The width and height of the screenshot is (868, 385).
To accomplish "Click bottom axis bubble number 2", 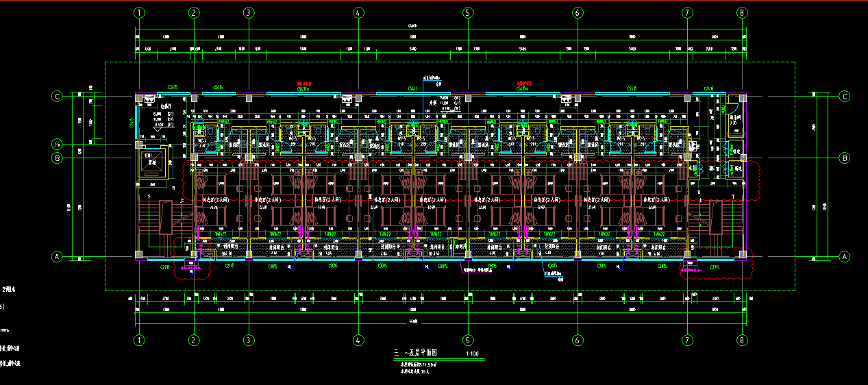I will pos(194,340).
